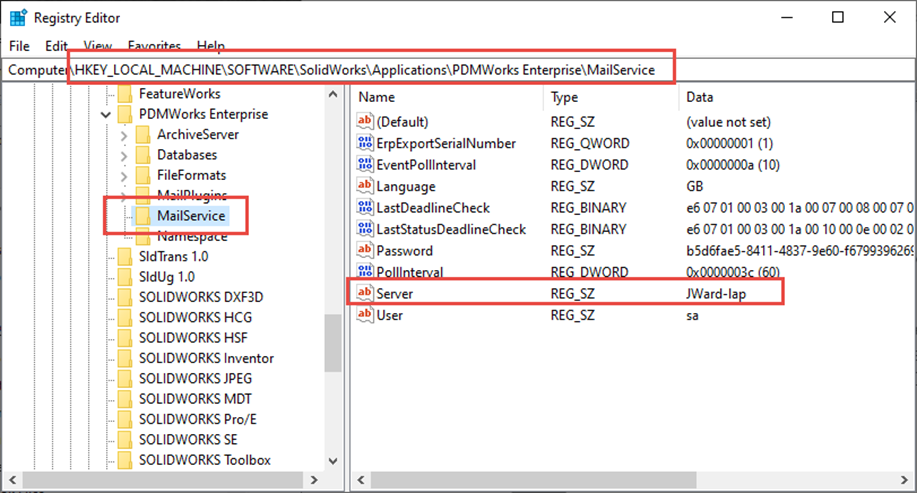Click the GB data cell

click(x=695, y=186)
